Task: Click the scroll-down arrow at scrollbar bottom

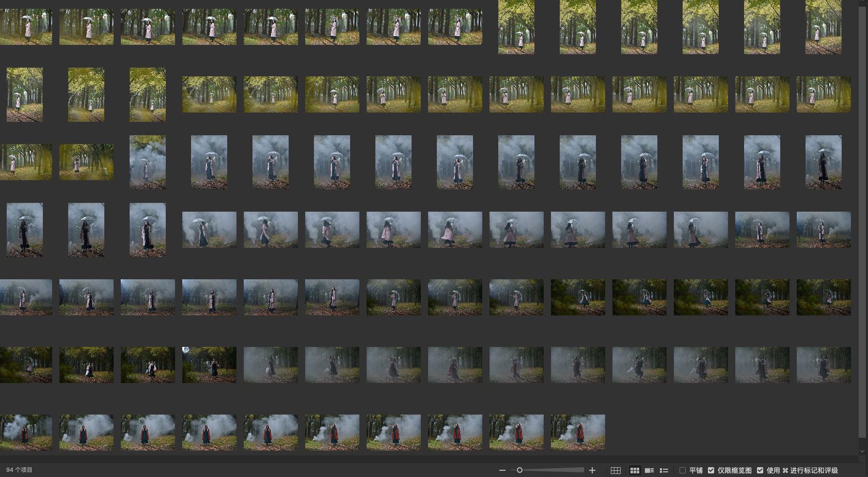Action: pyautogui.click(x=862, y=451)
